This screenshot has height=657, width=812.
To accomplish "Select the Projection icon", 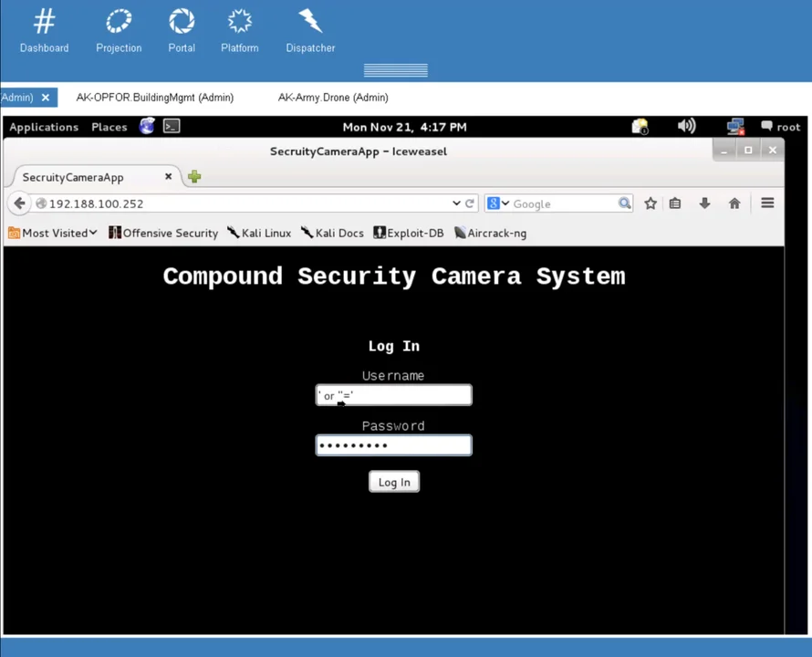I will pos(119,27).
